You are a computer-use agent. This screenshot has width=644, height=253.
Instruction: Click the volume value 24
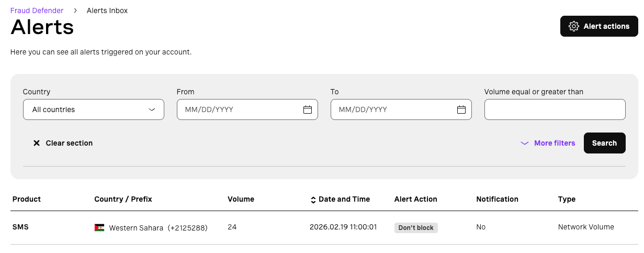coord(232,227)
